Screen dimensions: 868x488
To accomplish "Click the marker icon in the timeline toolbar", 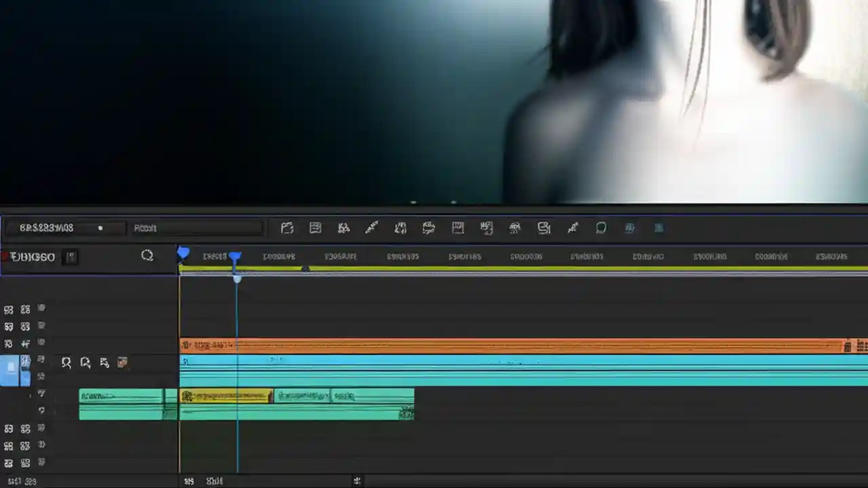I will pos(458,228).
